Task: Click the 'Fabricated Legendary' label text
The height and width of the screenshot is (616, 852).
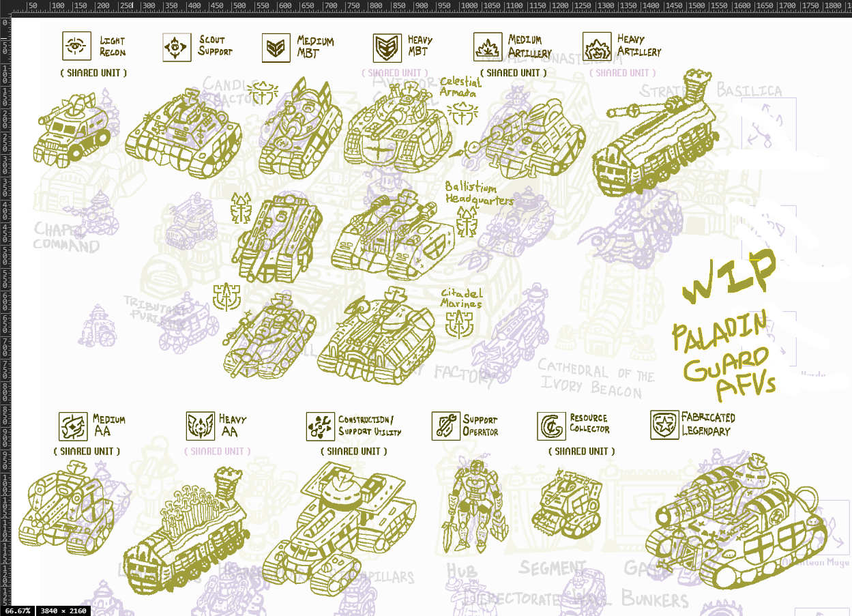Action: [x=708, y=424]
